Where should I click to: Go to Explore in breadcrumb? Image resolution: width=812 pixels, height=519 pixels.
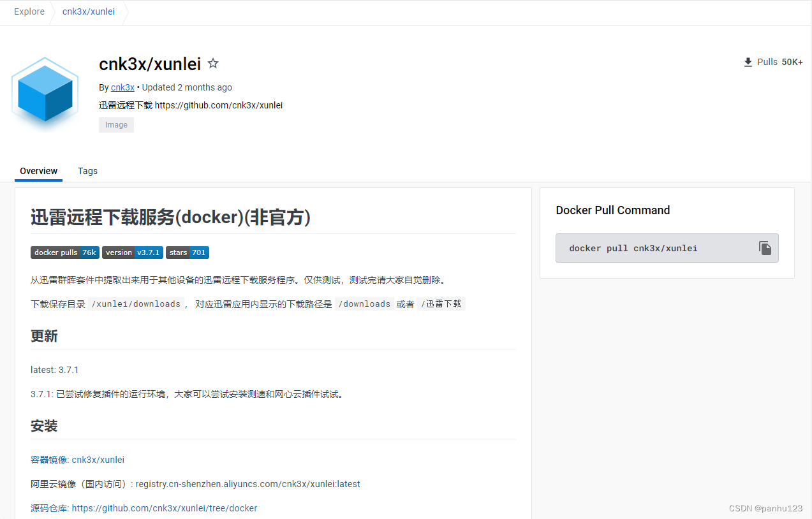(29, 11)
